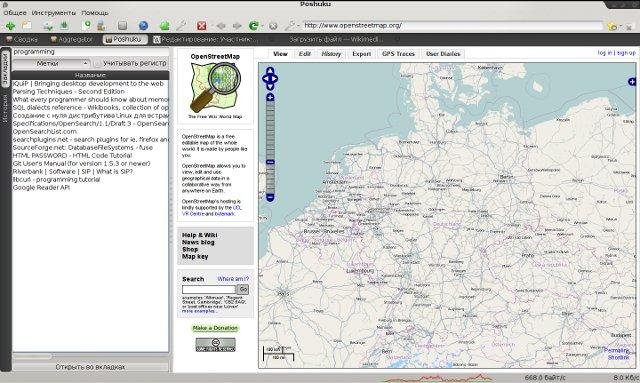The image size is (640, 383).
Task: Click the pencil-like toolbar icon after puzzle
Action: 181,26
